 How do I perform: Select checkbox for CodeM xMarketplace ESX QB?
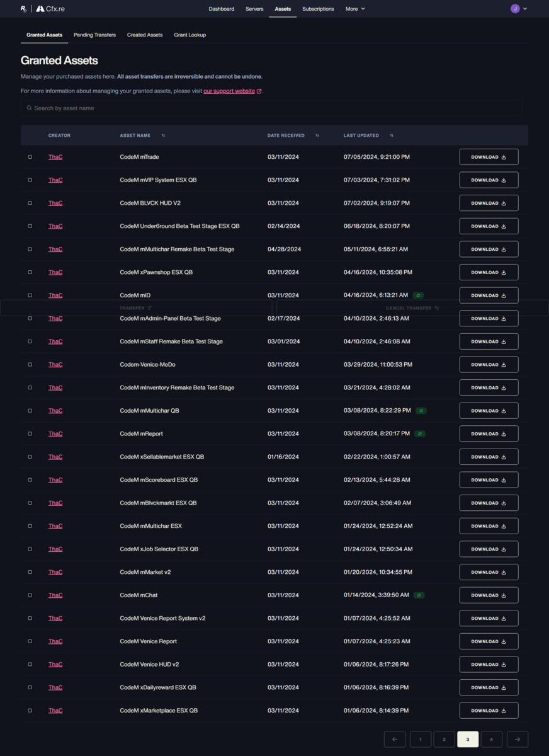click(x=30, y=711)
